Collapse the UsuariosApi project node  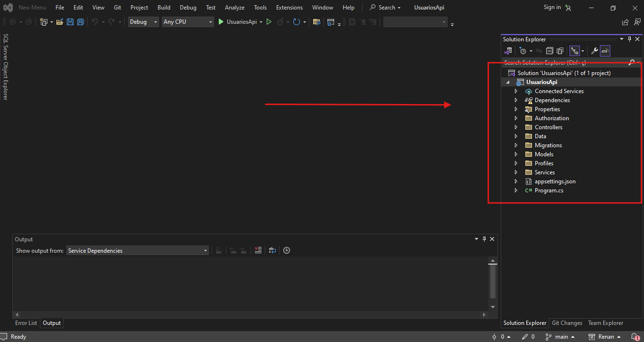tap(508, 82)
